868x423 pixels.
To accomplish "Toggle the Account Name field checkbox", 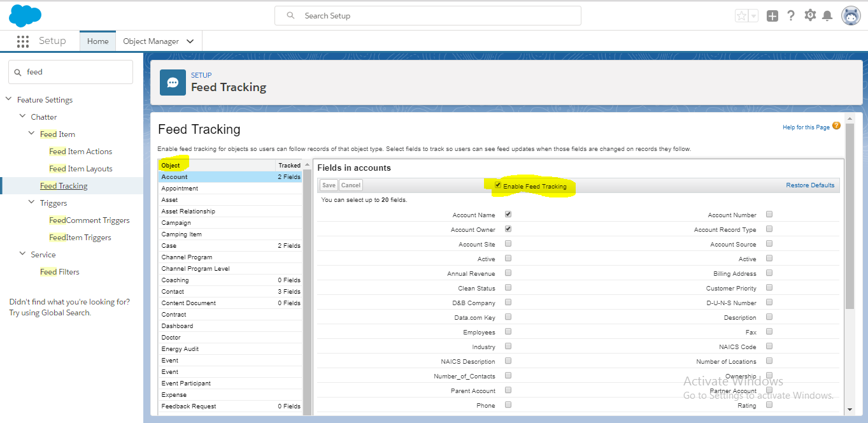I will [x=508, y=215].
